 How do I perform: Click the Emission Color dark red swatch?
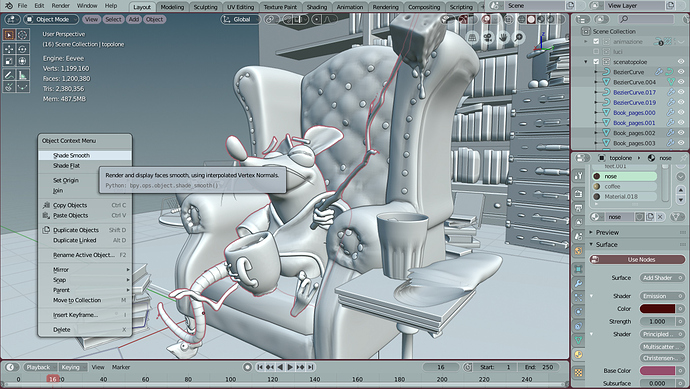point(657,309)
